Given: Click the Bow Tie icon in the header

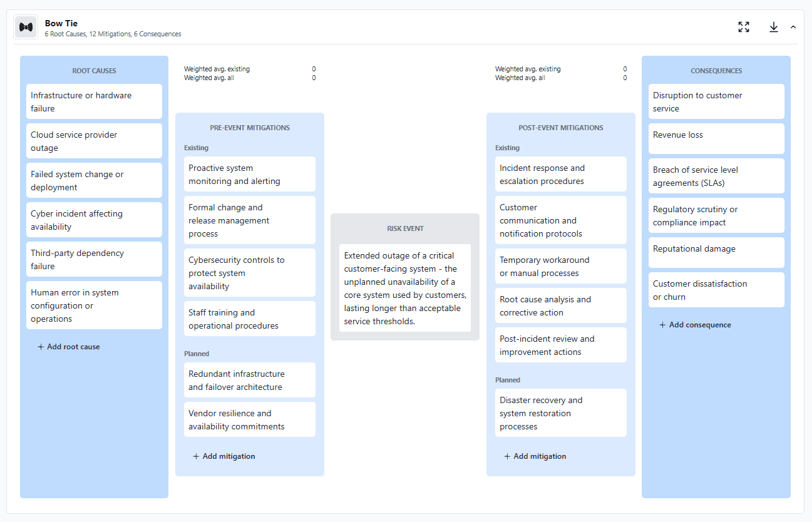Looking at the screenshot, I should [25, 27].
